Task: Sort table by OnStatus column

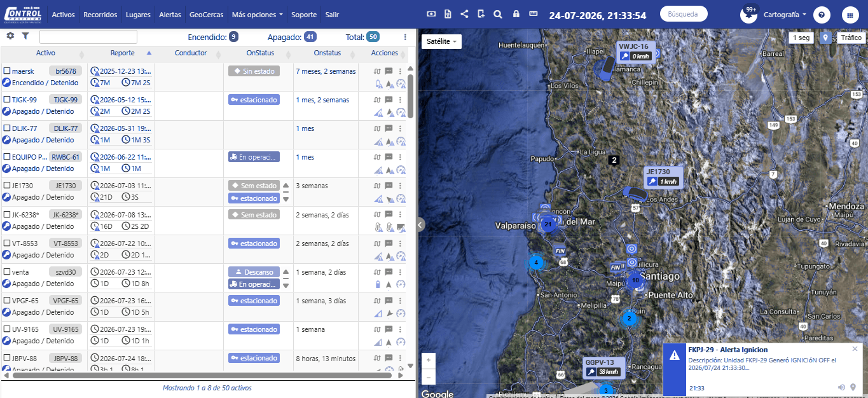Action: click(260, 53)
